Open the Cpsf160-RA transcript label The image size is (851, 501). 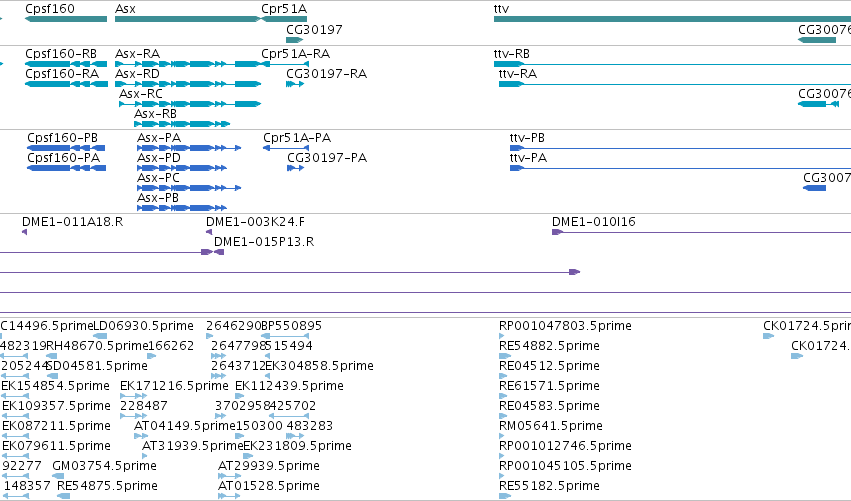62,74
